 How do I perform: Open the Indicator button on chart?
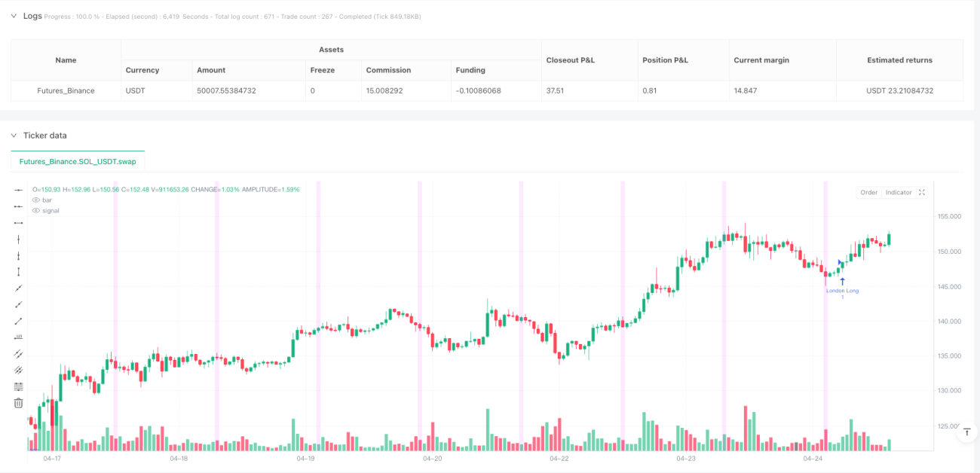coord(899,193)
